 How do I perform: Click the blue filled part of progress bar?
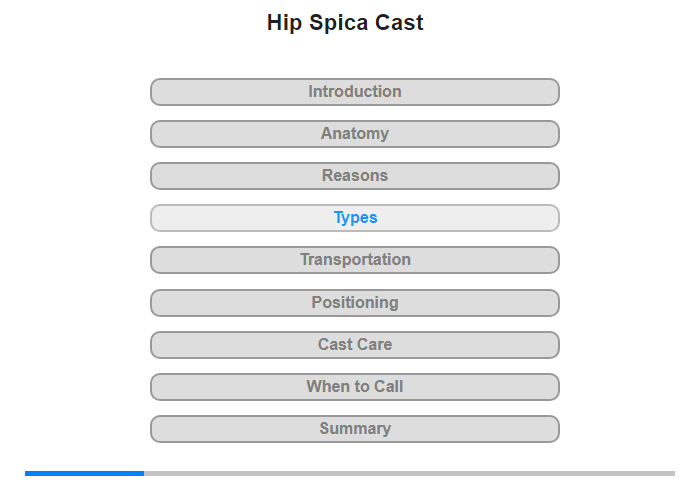pyautogui.click(x=84, y=473)
